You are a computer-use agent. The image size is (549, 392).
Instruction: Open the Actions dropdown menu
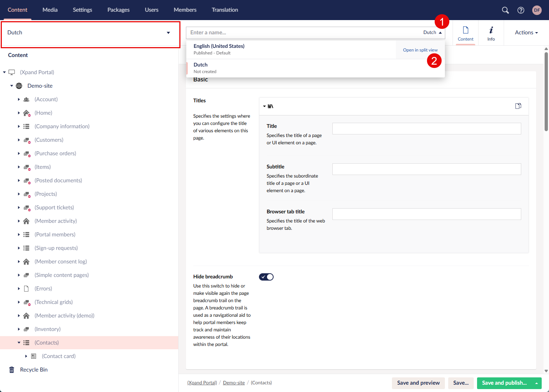pos(526,33)
